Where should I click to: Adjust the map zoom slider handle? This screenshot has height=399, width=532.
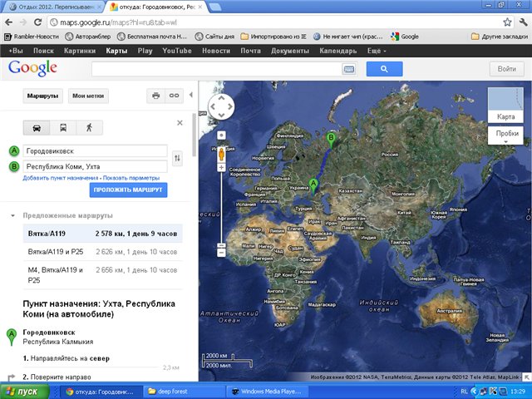221,246
